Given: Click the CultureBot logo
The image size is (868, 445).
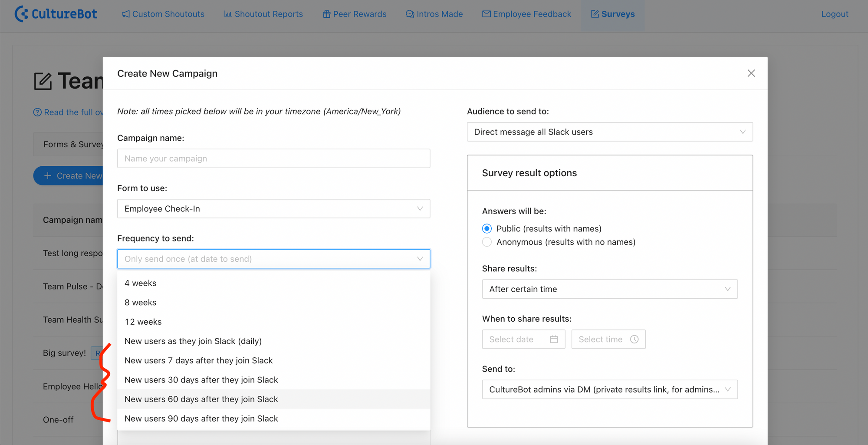Looking at the screenshot, I should (56, 14).
